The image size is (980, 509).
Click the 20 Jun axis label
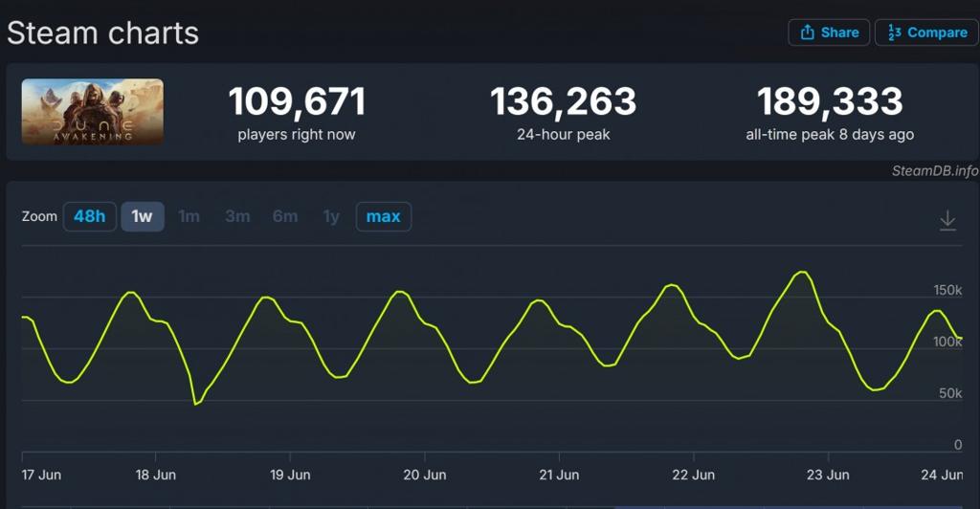click(x=425, y=475)
